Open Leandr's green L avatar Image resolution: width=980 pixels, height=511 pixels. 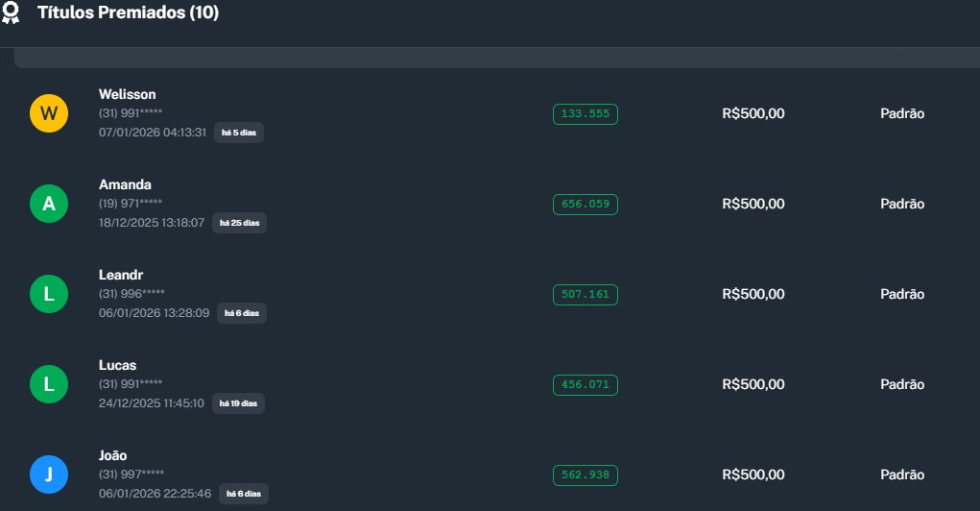49,294
